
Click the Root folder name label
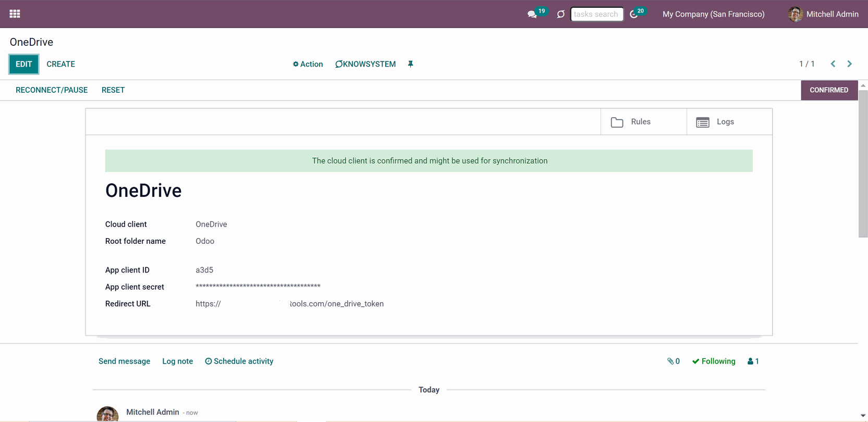(x=136, y=241)
